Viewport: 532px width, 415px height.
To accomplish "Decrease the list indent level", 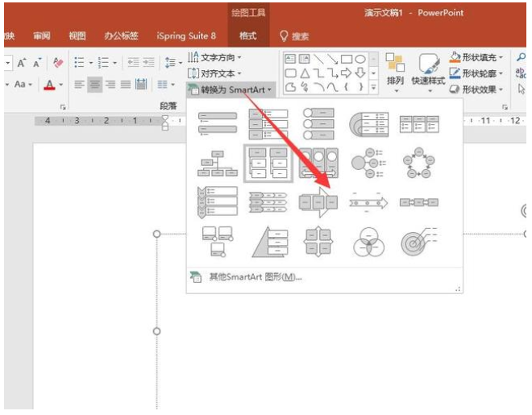I will [x=133, y=62].
